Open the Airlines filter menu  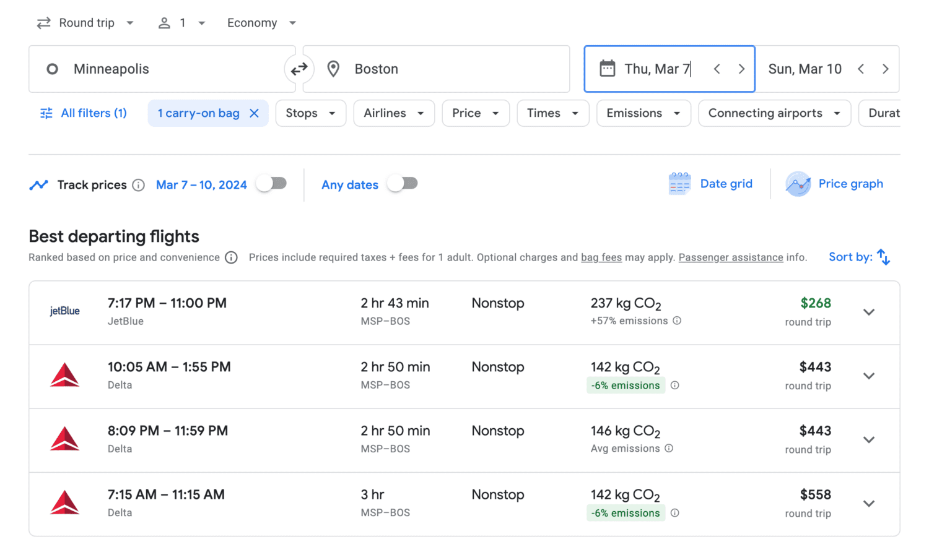(394, 113)
